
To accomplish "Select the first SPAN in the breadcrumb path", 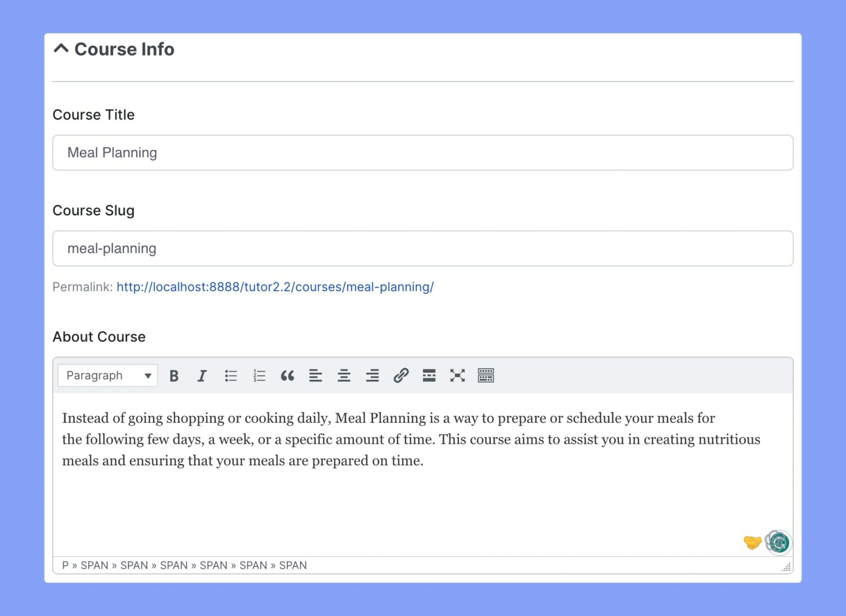I will (x=94, y=565).
